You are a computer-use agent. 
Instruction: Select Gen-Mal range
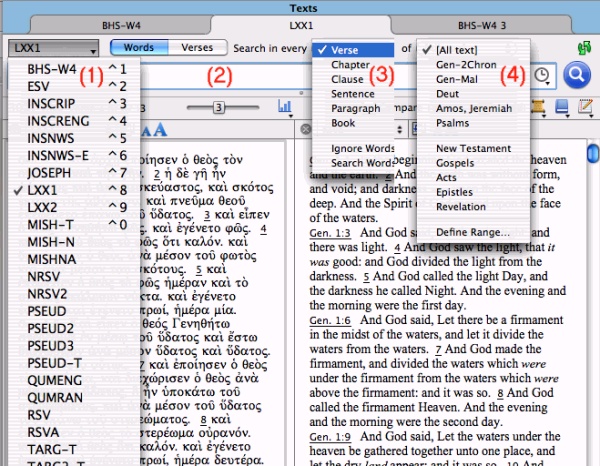coord(473,79)
